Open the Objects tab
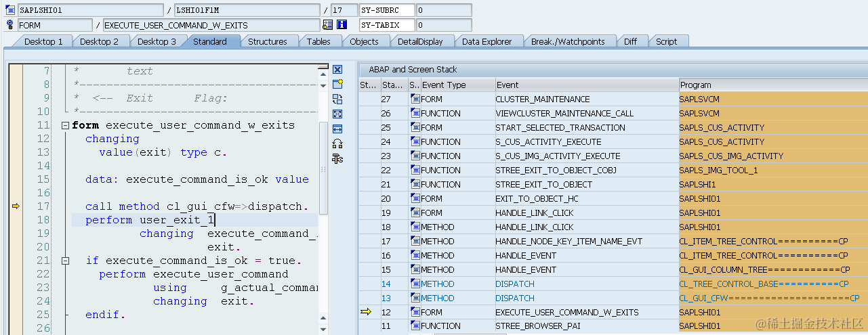 364,41
